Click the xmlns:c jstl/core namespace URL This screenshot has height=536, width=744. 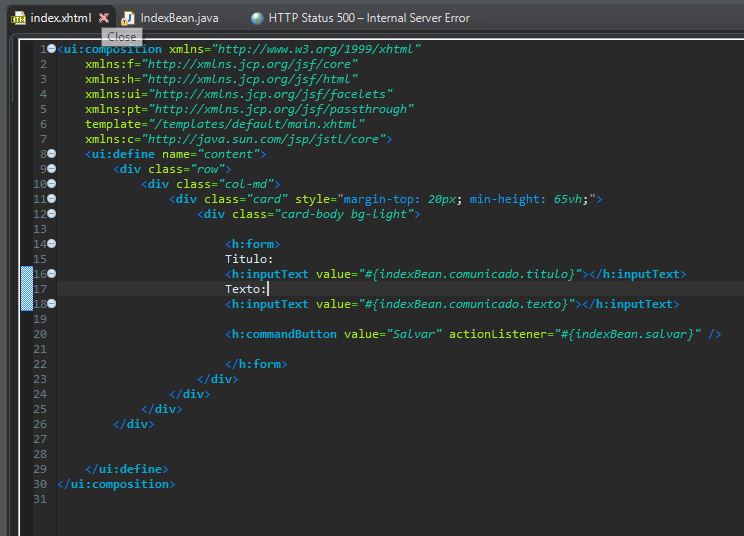[x=263, y=139]
